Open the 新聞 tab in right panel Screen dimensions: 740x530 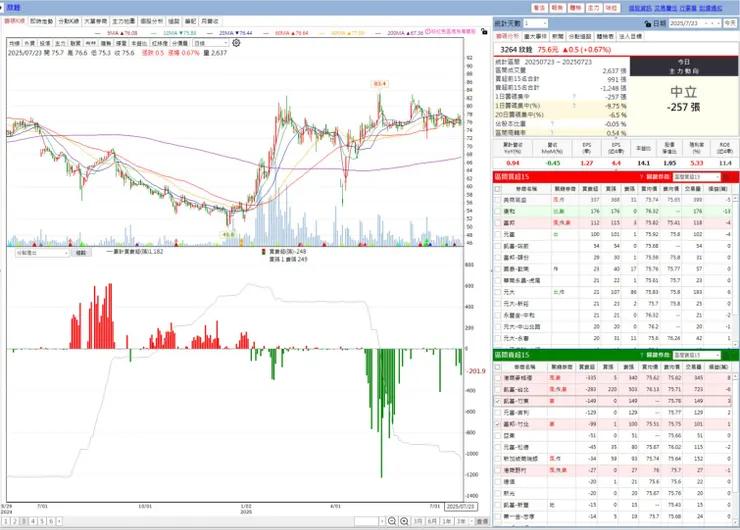click(x=557, y=36)
